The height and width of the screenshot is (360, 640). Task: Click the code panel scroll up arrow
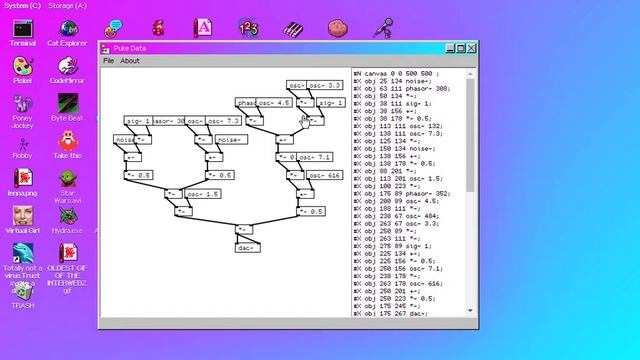(x=470, y=74)
